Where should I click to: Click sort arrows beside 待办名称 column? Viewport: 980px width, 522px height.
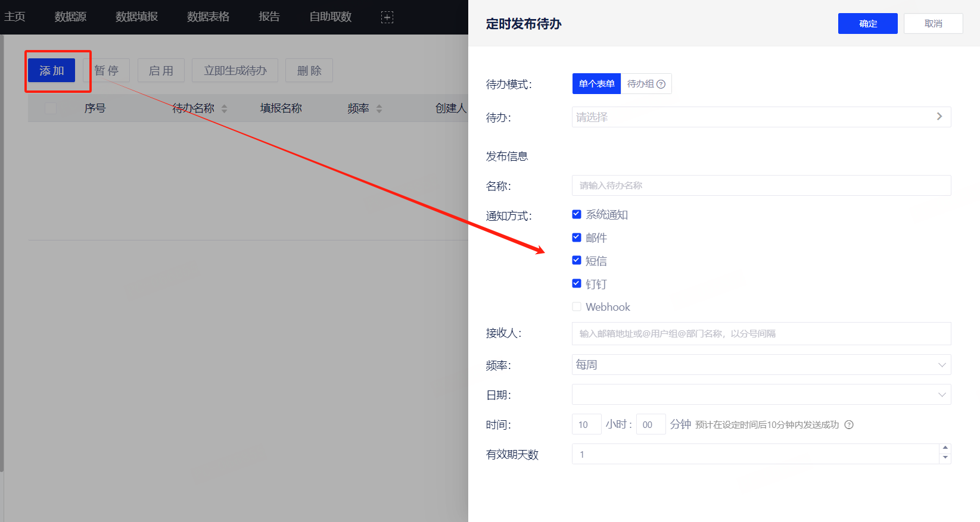coord(224,109)
